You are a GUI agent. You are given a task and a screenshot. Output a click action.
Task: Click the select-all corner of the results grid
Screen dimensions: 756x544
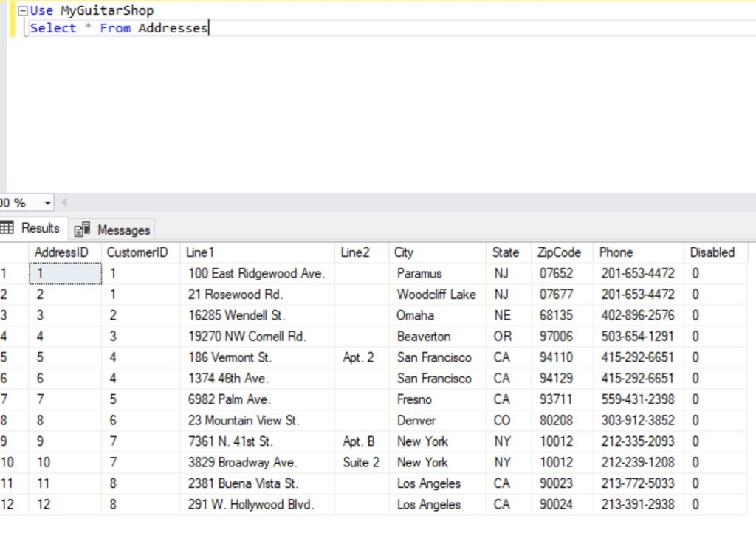[x=15, y=252]
